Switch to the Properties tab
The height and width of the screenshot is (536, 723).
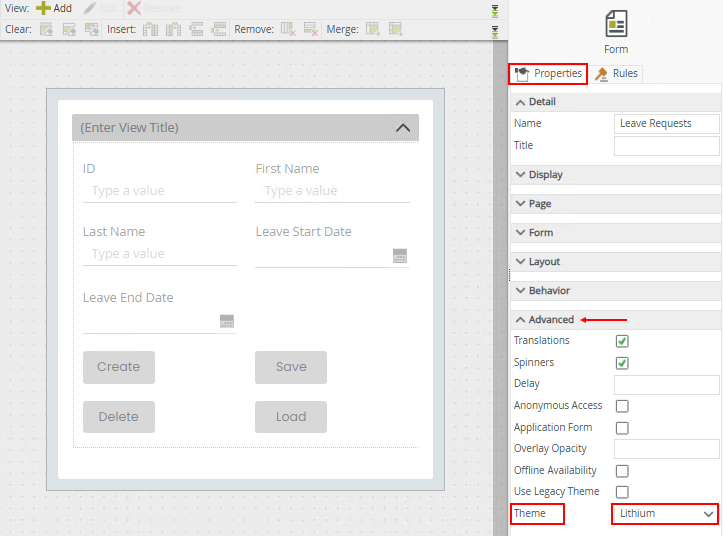(548, 74)
